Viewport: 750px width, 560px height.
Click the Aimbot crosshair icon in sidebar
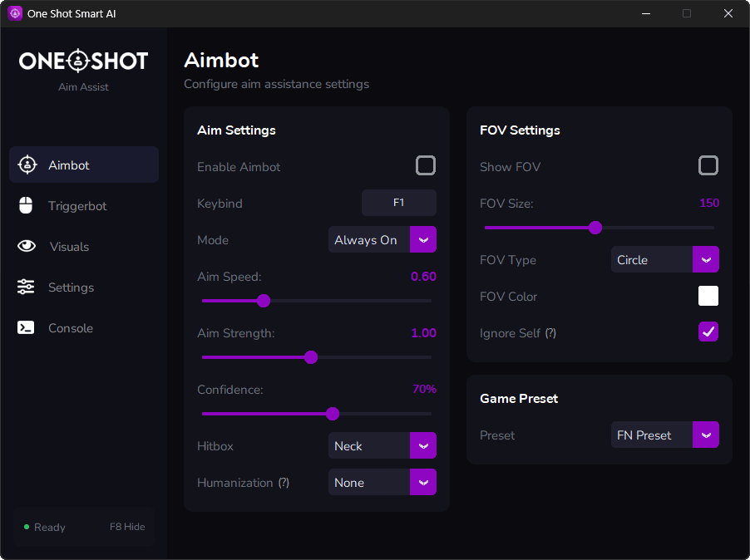pos(27,165)
